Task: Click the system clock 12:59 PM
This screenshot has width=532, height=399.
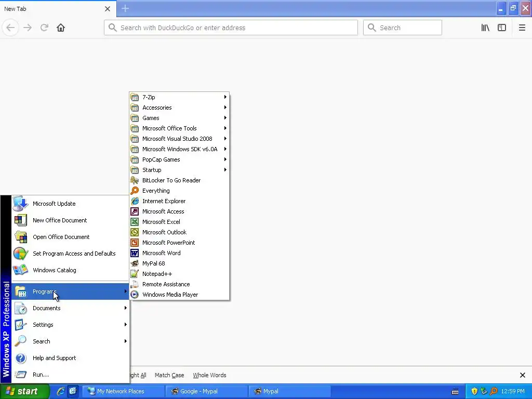Action: coord(513,392)
